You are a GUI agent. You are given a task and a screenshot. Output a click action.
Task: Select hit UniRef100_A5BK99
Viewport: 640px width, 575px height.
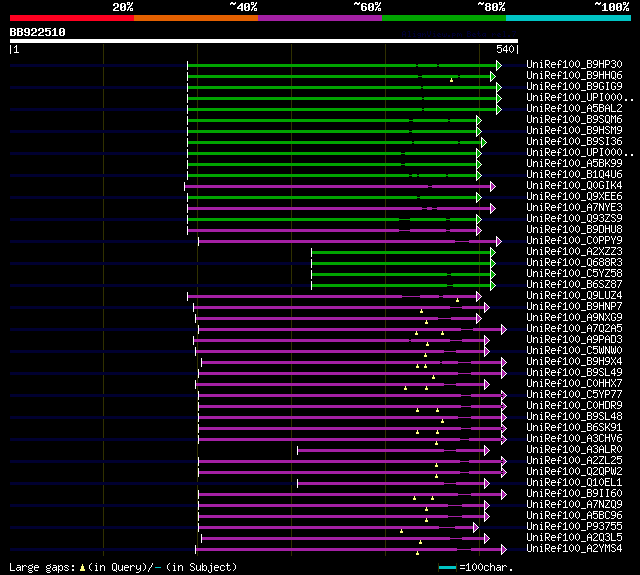click(x=574, y=164)
